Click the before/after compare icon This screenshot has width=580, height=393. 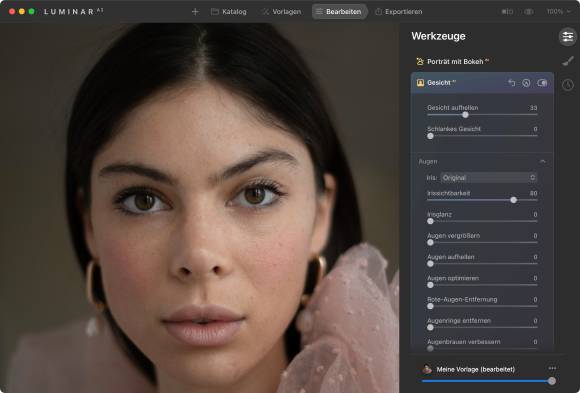[x=507, y=12]
